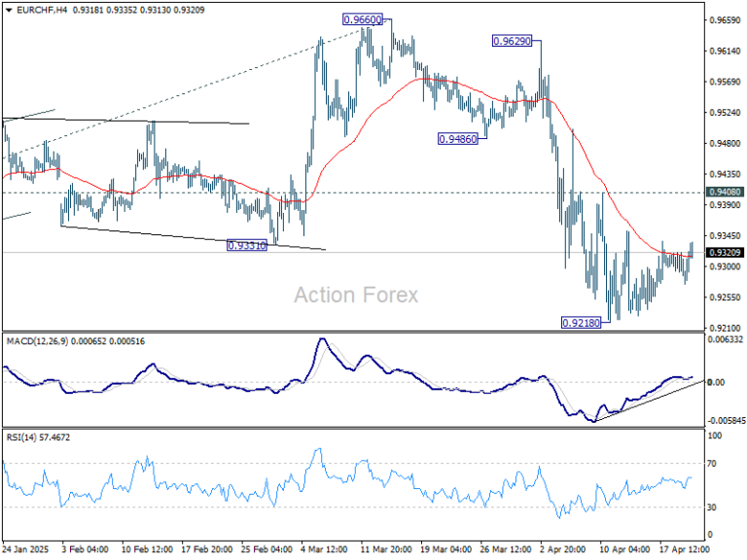Click the 0.95240 price axis value
This screenshot has width=747, height=560.
[x=725, y=113]
